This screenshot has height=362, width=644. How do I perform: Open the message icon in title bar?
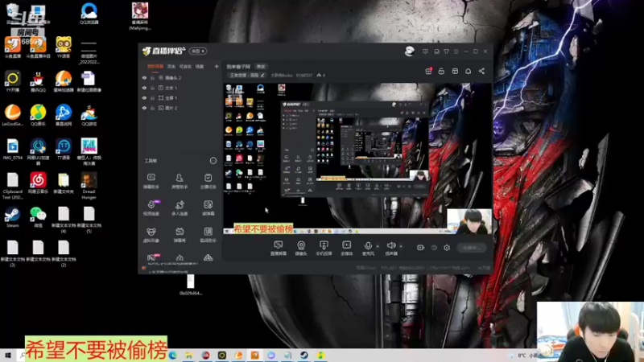[x=425, y=51]
